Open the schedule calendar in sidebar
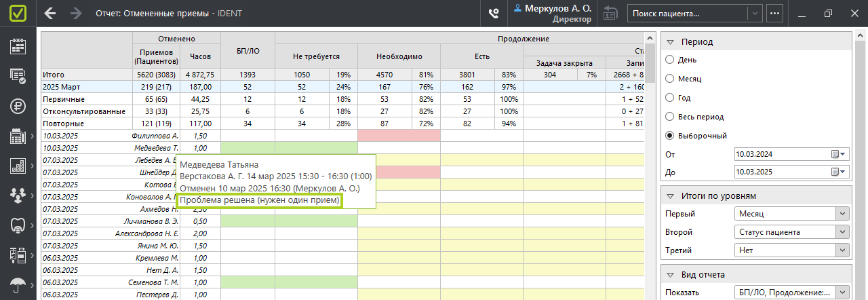 coord(18,45)
